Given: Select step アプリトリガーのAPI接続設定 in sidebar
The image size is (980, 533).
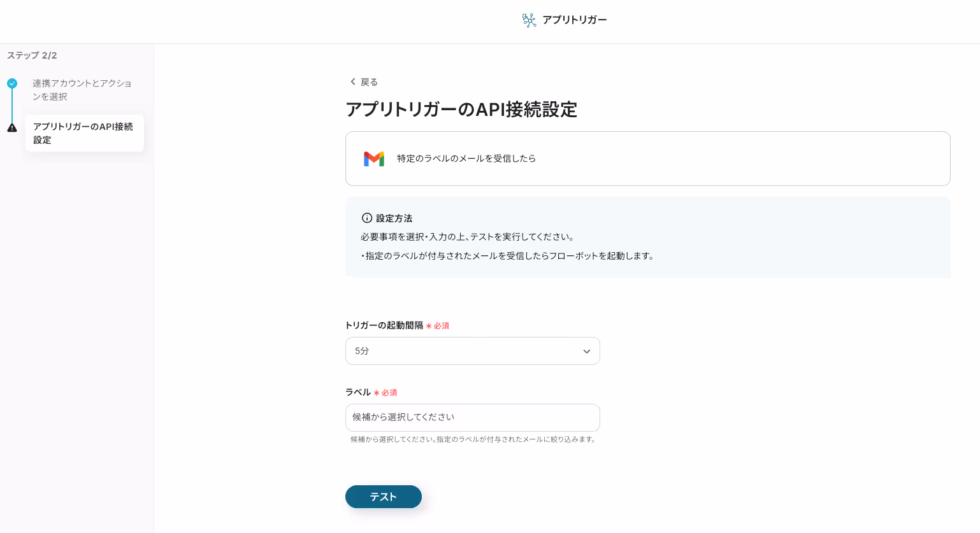Looking at the screenshot, I should (84, 133).
